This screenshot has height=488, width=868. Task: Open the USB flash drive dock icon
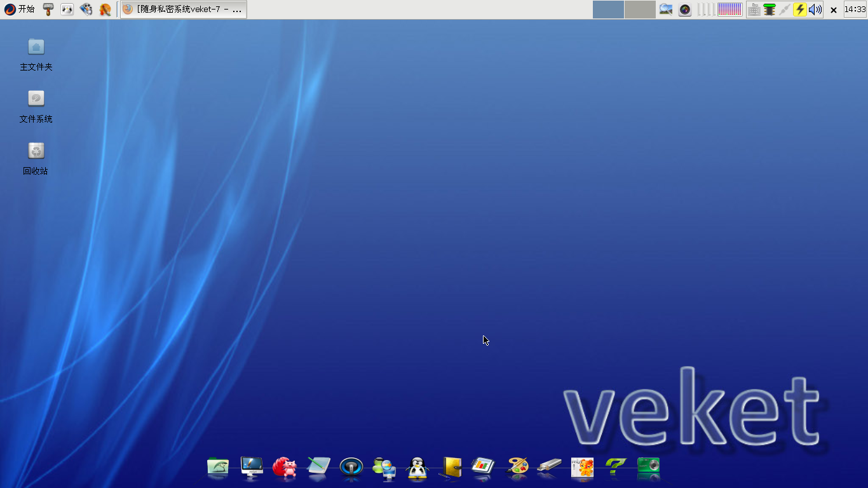(x=550, y=467)
